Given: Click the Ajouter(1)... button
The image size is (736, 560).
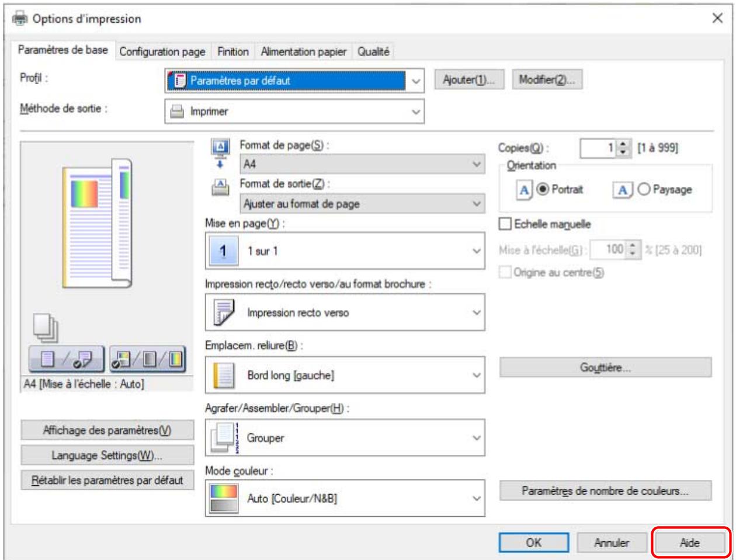Looking at the screenshot, I should pyautogui.click(x=469, y=80).
